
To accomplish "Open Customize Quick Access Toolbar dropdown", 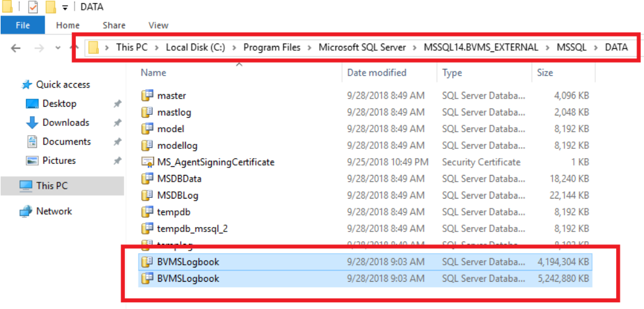I will click(x=65, y=8).
